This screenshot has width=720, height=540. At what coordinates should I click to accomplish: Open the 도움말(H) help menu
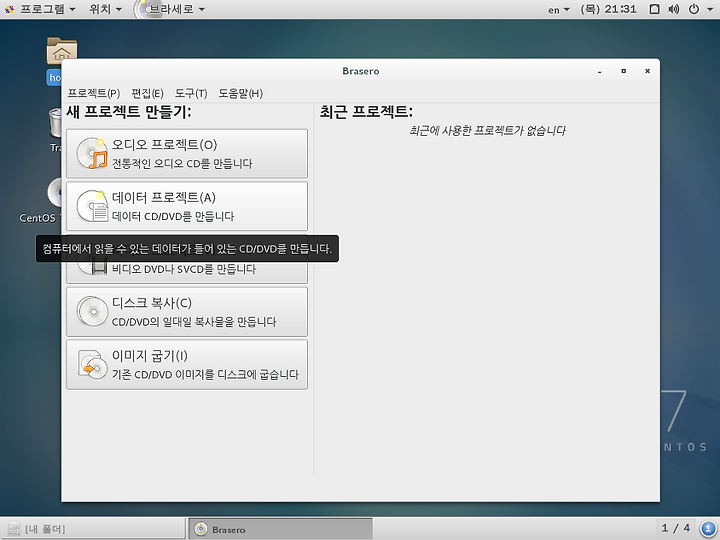tap(241, 94)
